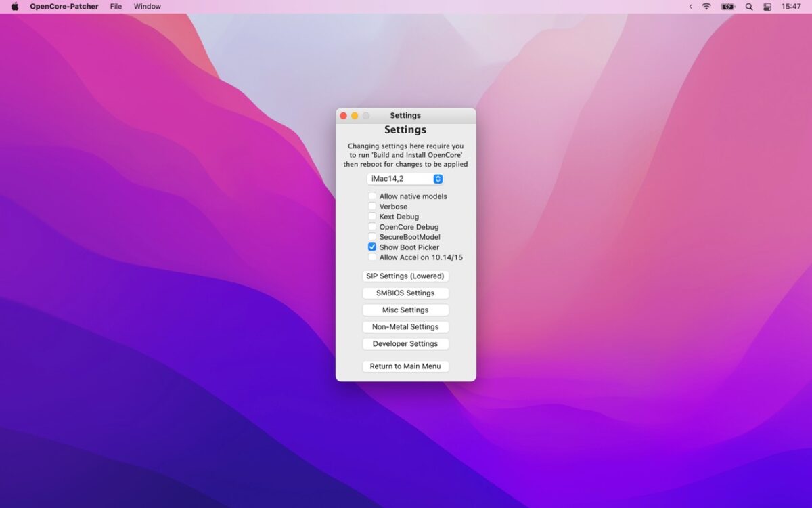Disable Show Boot Picker
Viewport: 812px width, 508px height.
click(x=372, y=247)
